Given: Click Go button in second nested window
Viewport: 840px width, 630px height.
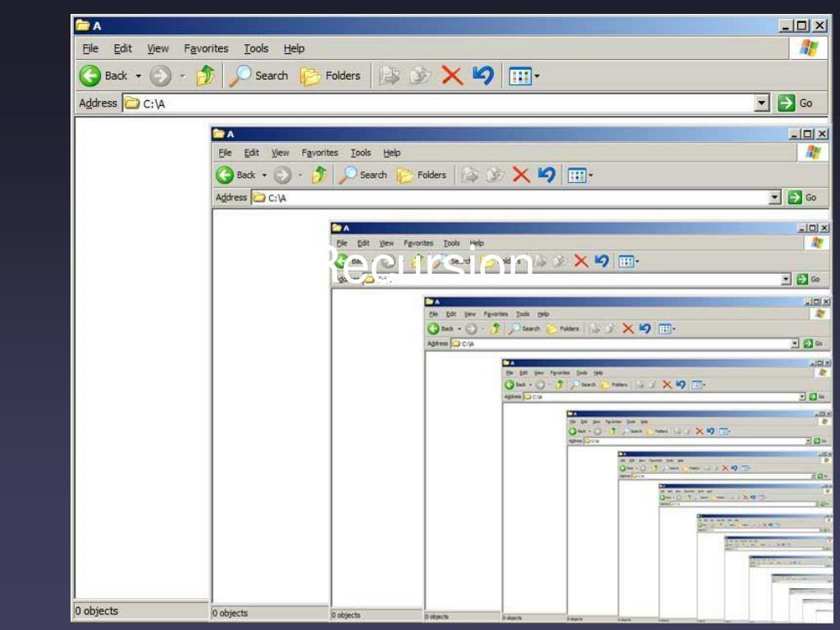Looking at the screenshot, I should (x=802, y=197).
